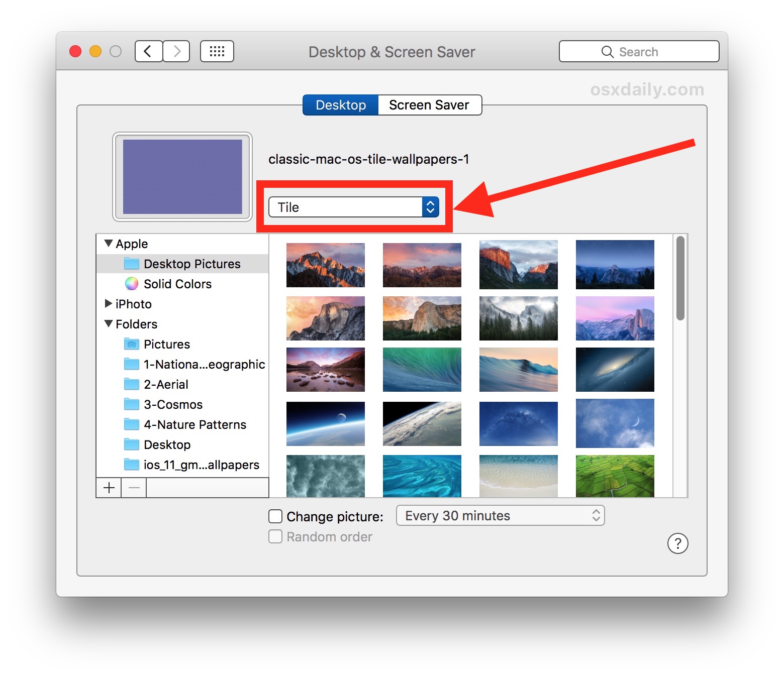Choose the green fields wallpaper thumbnail
The height and width of the screenshot is (677, 784).
(615, 476)
